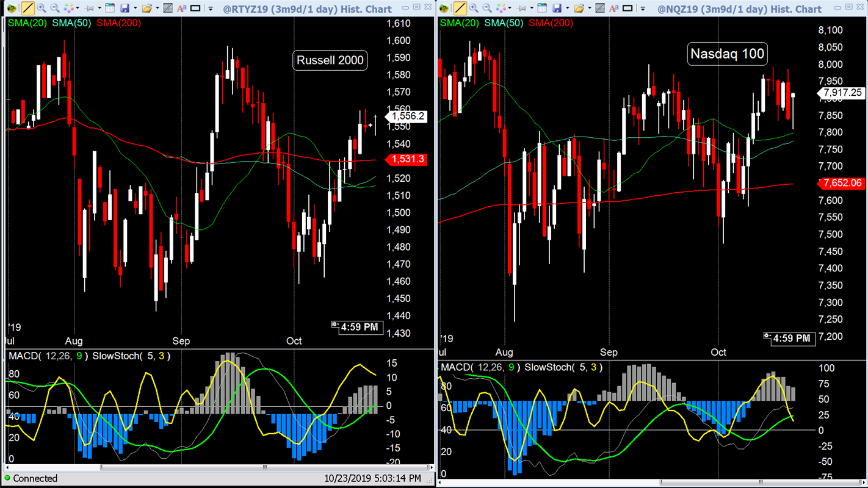Click last price tag 7,917.25 on NQZ19 axis
Viewport: 868px width, 488px height.
coord(842,93)
